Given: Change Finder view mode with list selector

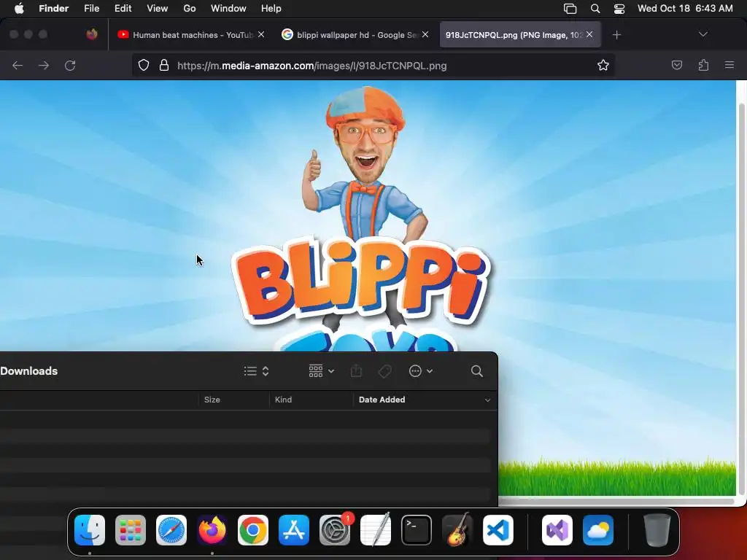Looking at the screenshot, I should (256, 371).
